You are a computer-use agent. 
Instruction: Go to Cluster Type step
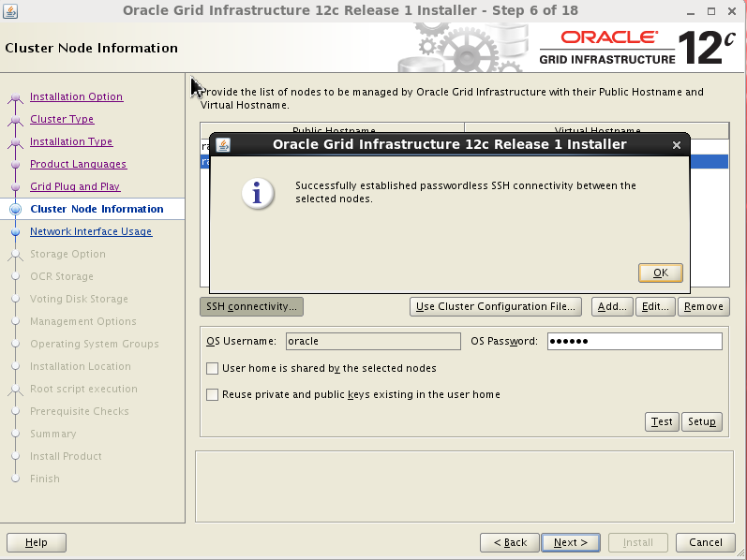pos(62,119)
